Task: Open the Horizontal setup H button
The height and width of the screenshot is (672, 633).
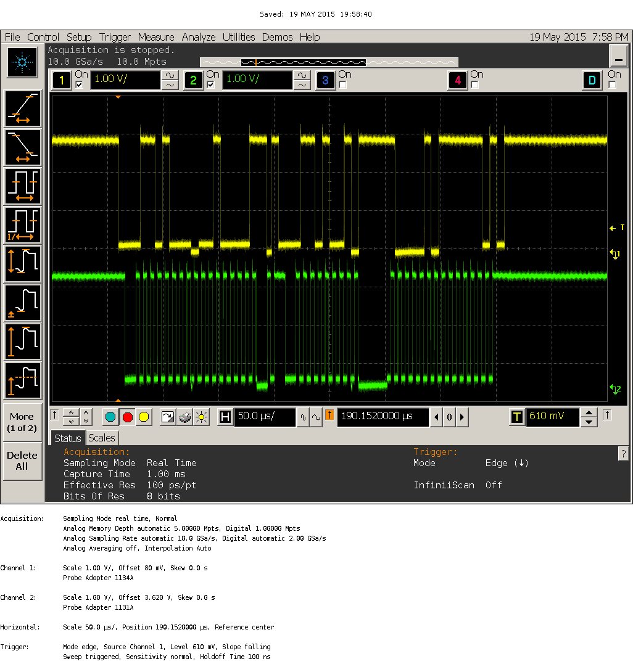Action: [x=225, y=417]
